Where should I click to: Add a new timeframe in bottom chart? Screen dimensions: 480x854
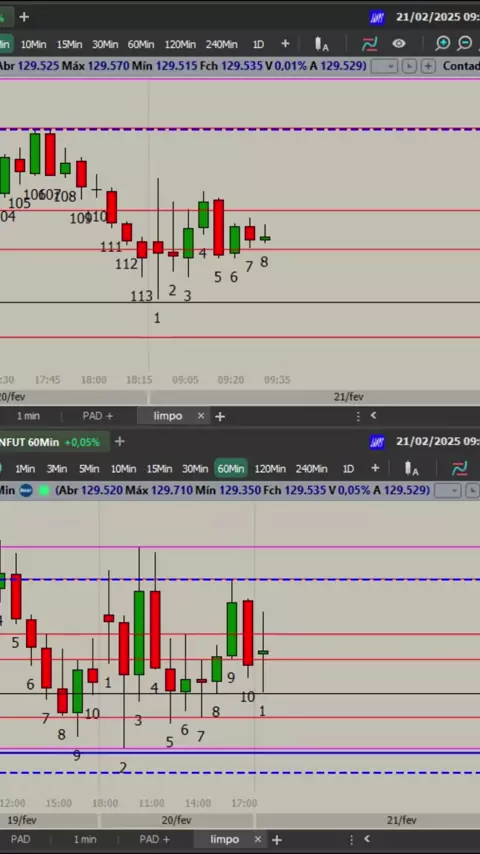[x=375, y=468]
